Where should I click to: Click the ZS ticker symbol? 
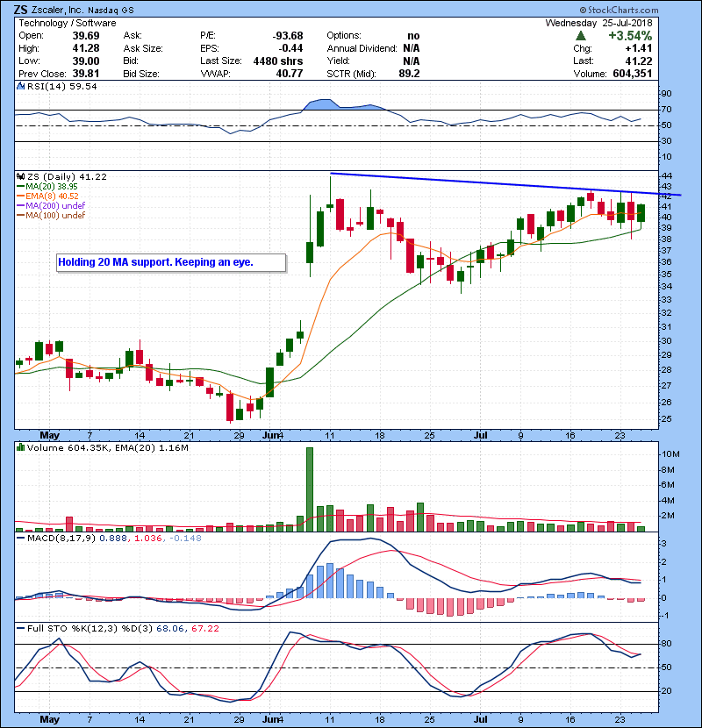coord(21,10)
